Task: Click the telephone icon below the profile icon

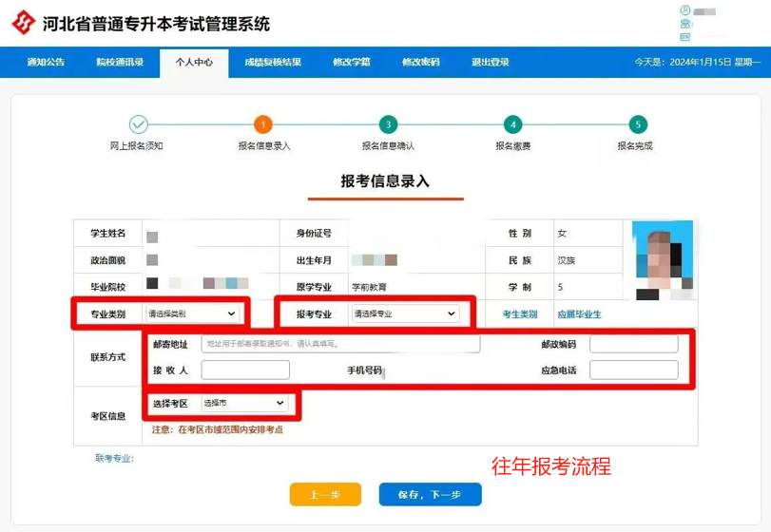Action: coord(684,24)
